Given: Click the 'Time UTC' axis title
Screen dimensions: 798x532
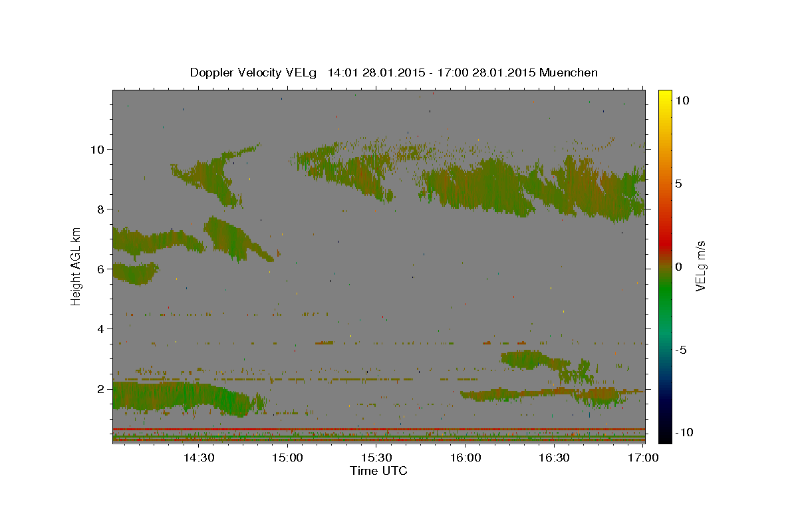Looking at the screenshot, I should point(378,471).
